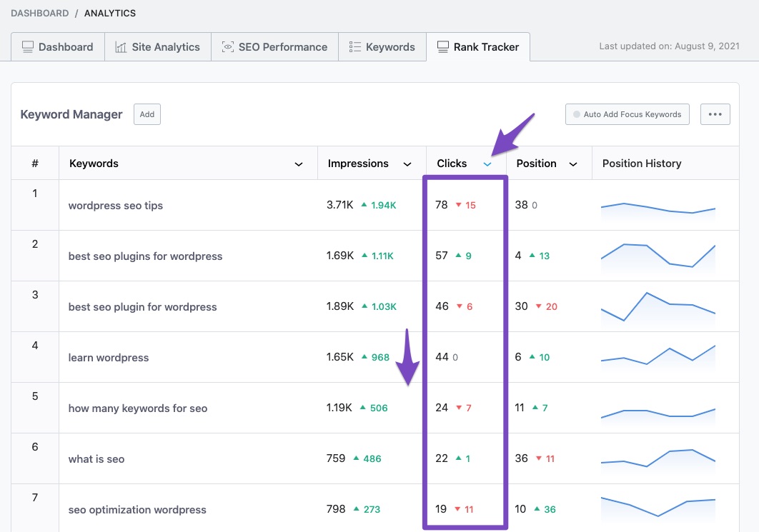
Task: Open the Keywords column sort dropdown
Action: (x=298, y=164)
